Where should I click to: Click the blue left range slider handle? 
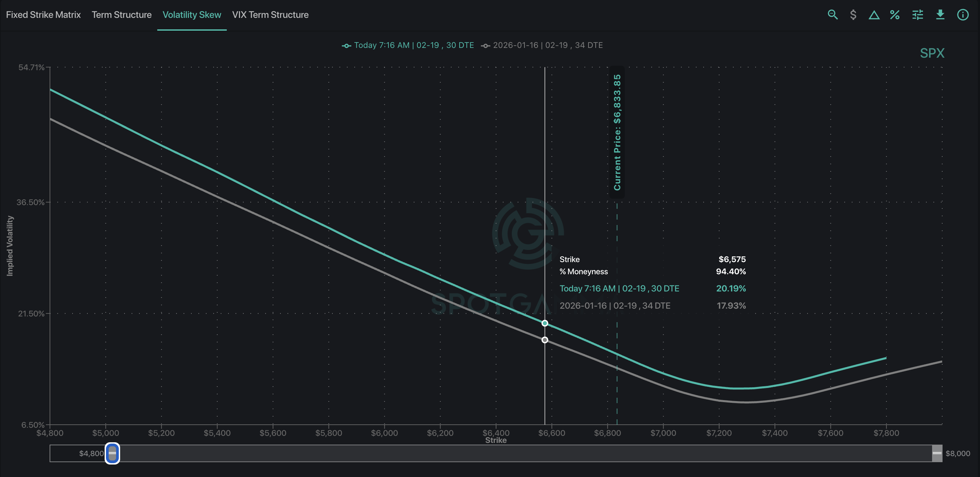point(112,453)
